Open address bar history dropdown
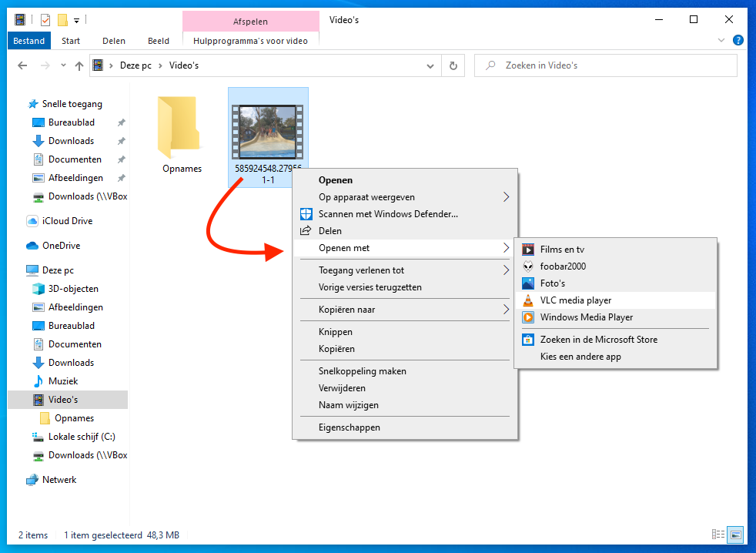This screenshot has width=756, height=553. [x=430, y=66]
